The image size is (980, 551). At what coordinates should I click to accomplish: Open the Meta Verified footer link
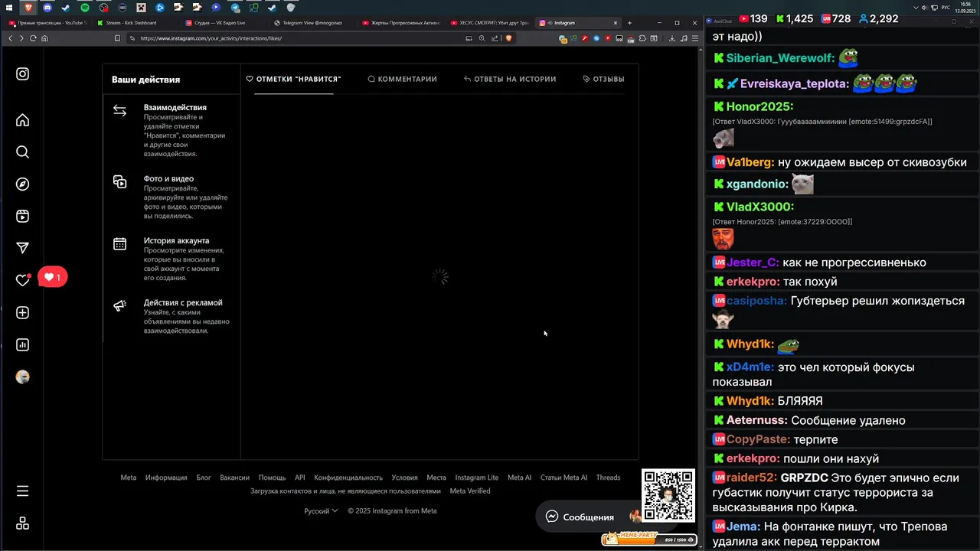pyautogui.click(x=470, y=491)
